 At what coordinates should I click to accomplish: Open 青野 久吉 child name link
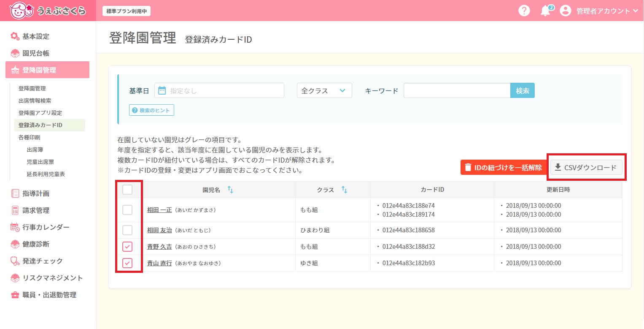pyautogui.click(x=159, y=247)
